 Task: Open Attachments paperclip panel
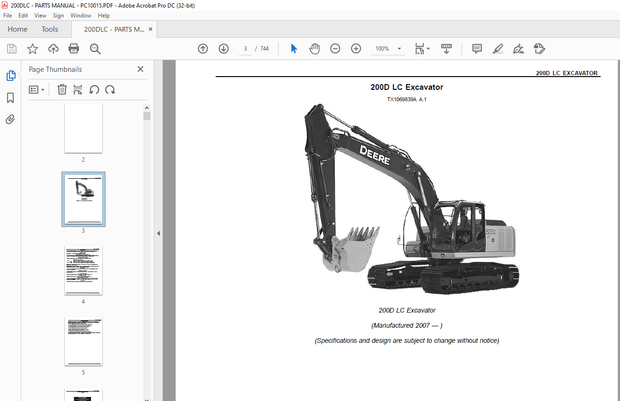[10, 119]
